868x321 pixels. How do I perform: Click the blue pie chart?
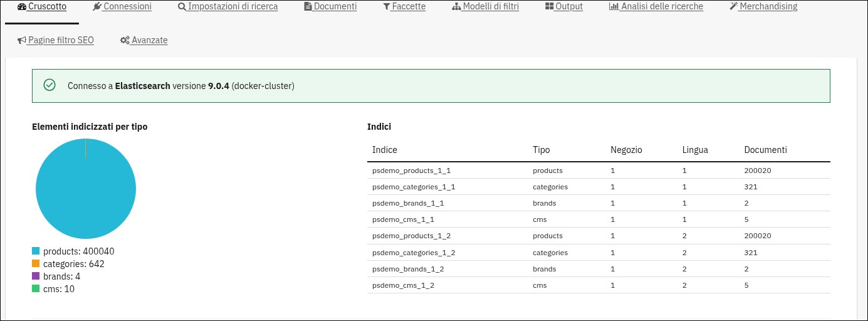point(86,189)
